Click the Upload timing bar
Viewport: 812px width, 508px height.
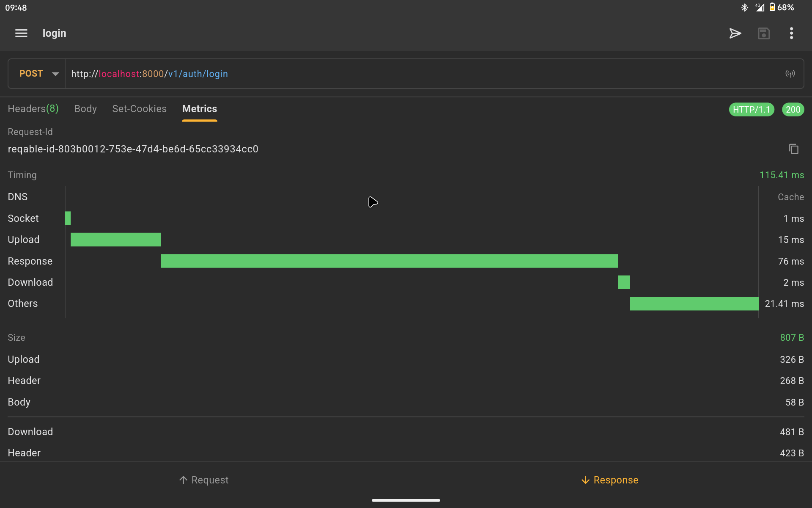pyautogui.click(x=115, y=240)
